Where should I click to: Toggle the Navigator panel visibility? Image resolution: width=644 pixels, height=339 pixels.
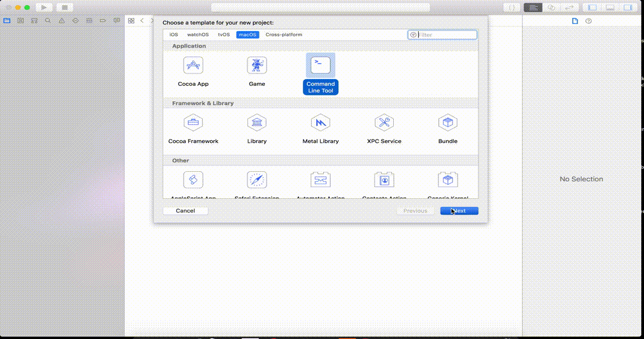coord(592,7)
